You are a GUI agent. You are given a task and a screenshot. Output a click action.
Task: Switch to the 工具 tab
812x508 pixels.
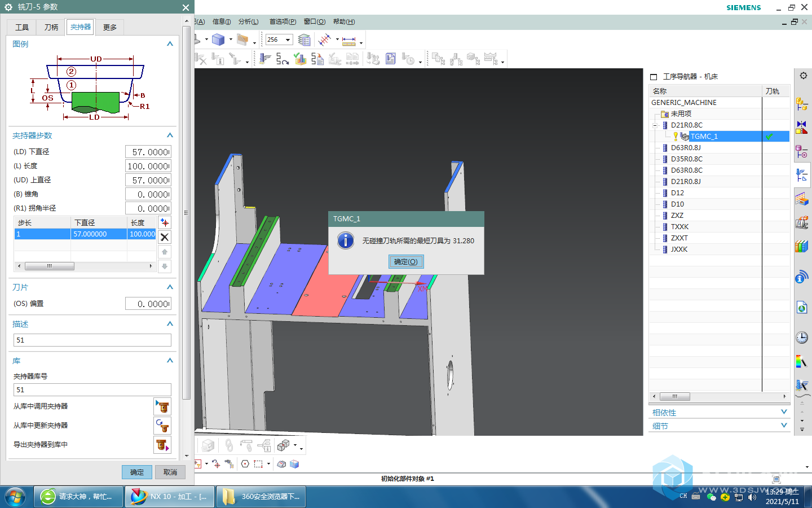point(22,27)
